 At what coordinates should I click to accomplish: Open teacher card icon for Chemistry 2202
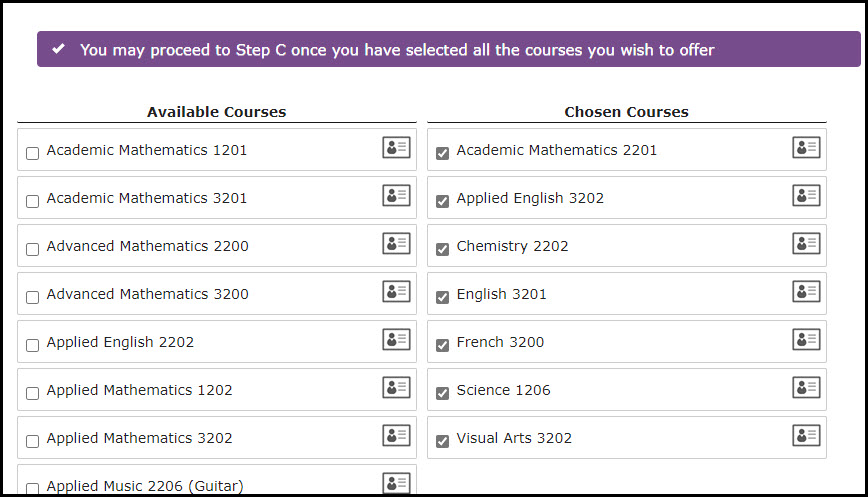[806, 243]
